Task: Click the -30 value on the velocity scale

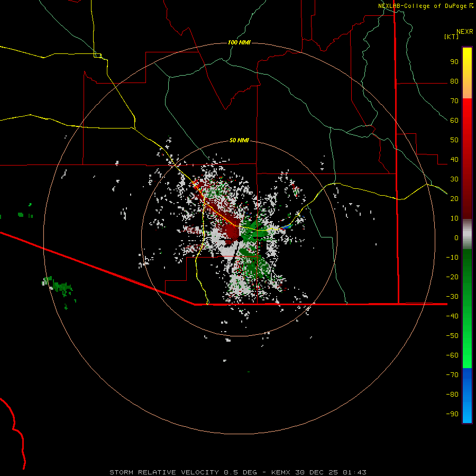Action: pos(452,297)
